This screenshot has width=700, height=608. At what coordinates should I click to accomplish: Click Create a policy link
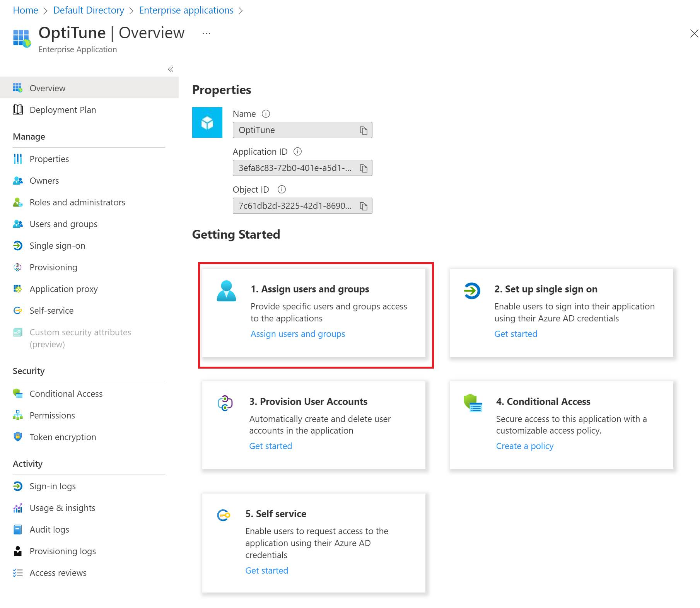click(525, 446)
